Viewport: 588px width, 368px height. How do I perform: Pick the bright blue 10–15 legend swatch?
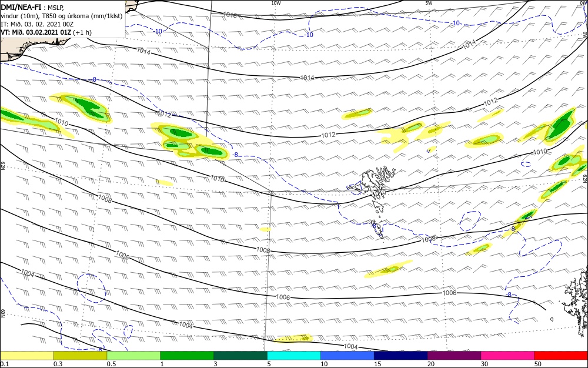(x=348, y=356)
